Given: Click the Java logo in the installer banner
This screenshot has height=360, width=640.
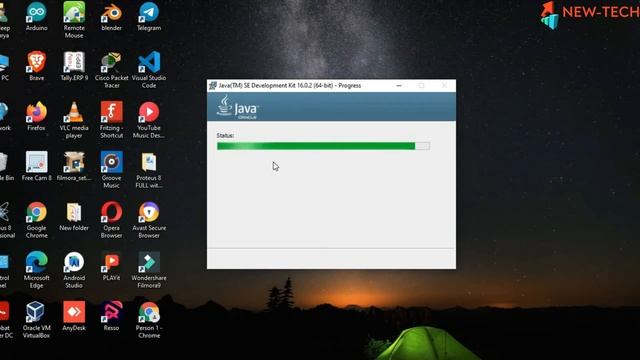Looking at the screenshot, I should click(x=238, y=107).
